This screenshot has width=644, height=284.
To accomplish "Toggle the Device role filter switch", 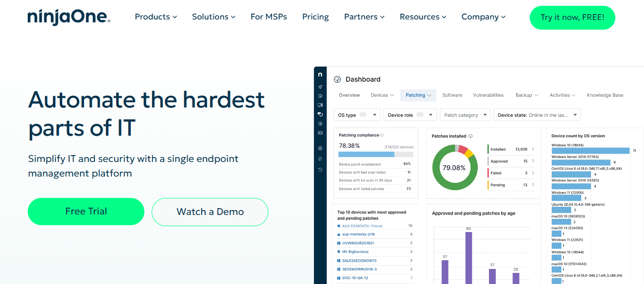I will (x=422, y=115).
